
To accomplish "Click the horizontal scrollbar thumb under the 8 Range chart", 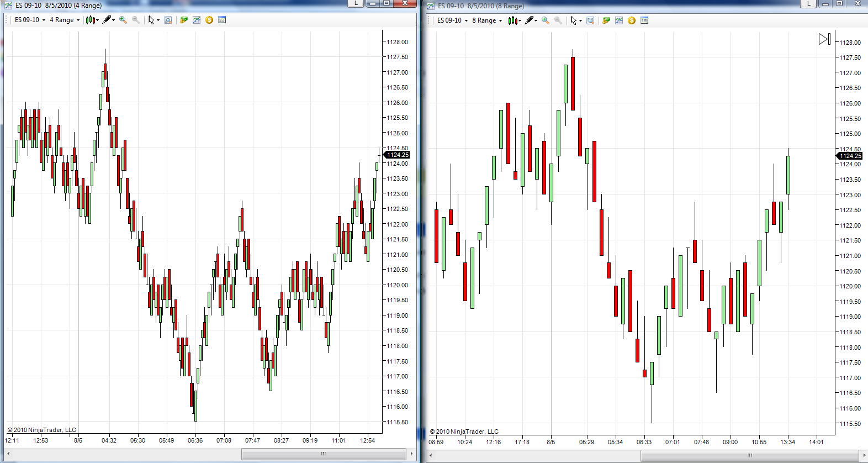I will tap(750, 455).
